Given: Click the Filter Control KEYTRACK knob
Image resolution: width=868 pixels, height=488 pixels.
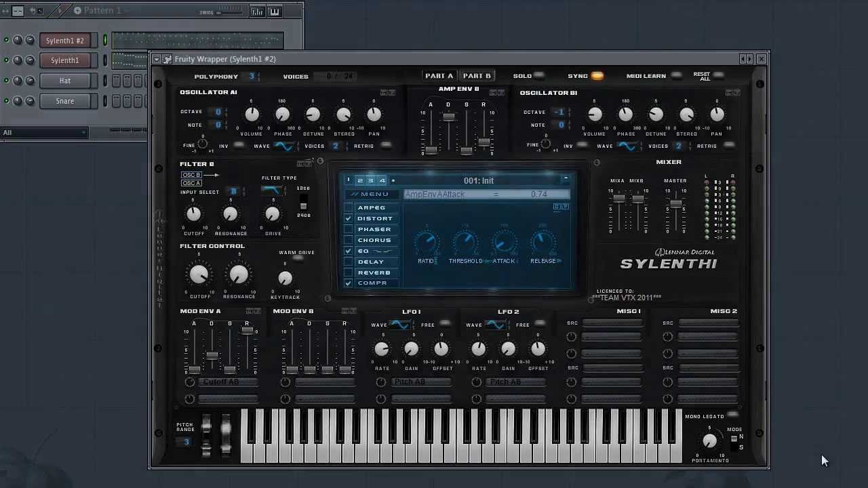Looking at the screenshot, I should pyautogui.click(x=285, y=278).
